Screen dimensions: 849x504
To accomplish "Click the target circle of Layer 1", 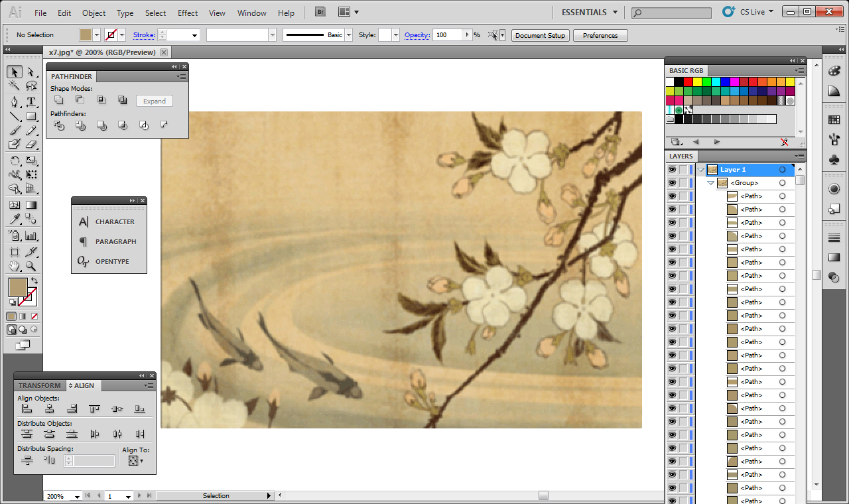I will [x=783, y=170].
